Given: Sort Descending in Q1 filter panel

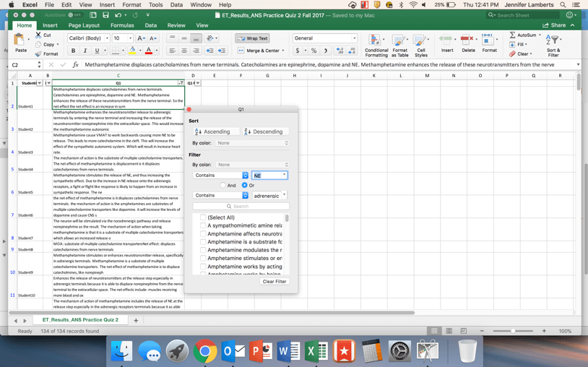Looking at the screenshot, I should pyautogui.click(x=266, y=131).
